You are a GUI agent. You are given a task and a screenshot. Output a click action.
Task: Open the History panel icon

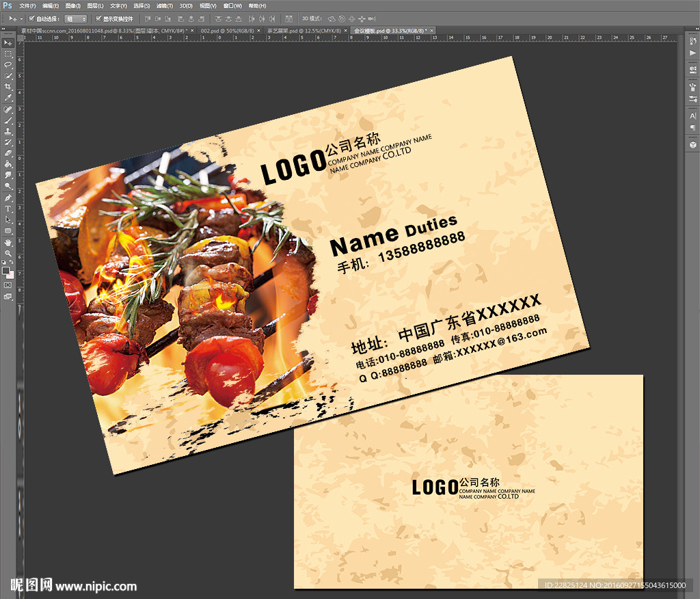692,42
